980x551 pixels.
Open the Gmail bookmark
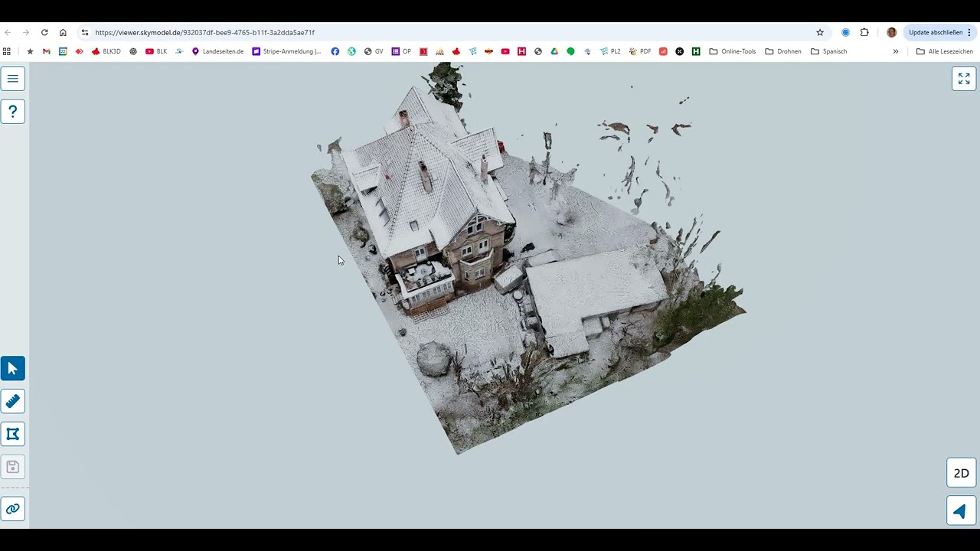(x=47, y=51)
